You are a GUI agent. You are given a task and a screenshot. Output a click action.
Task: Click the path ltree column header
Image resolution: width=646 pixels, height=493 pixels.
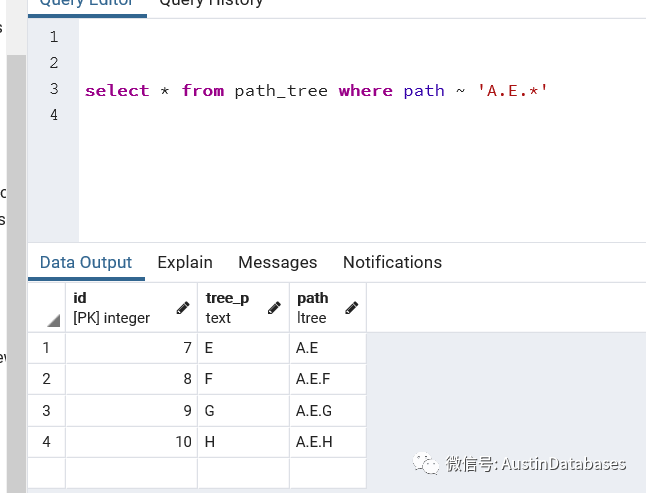click(x=318, y=308)
